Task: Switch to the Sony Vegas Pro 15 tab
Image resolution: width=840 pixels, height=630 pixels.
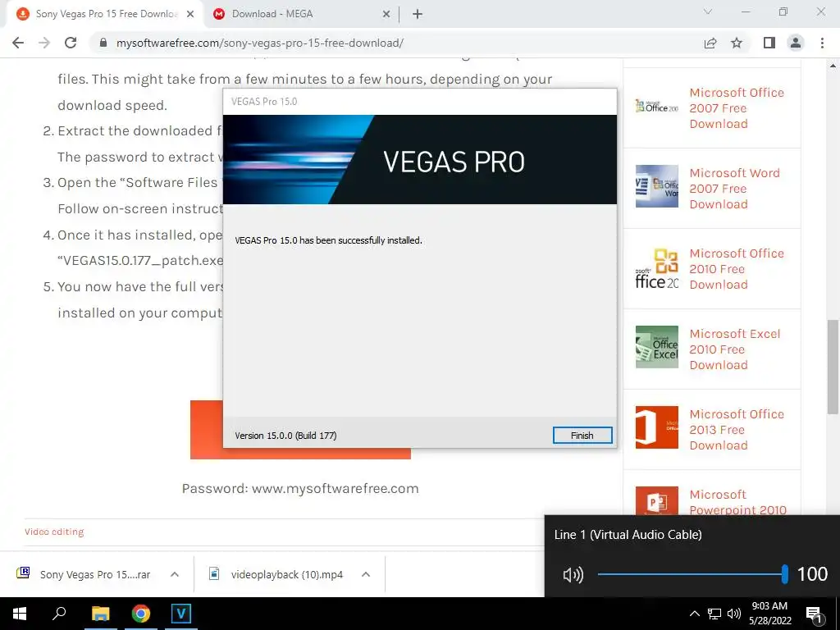Action: pos(105,14)
